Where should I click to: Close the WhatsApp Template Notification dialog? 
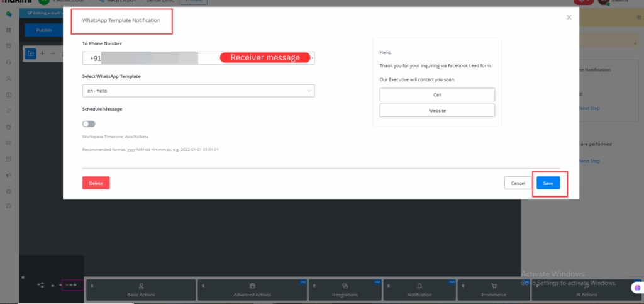coord(569,17)
